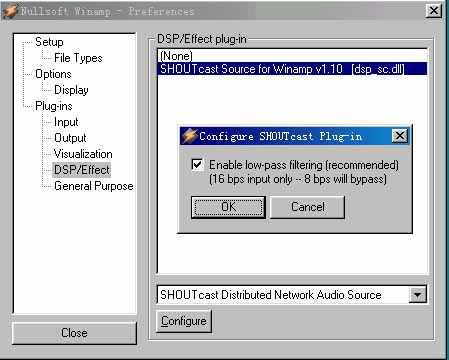Open Output plug-ins page
The height and width of the screenshot is (360, 449).
[70, 138]
